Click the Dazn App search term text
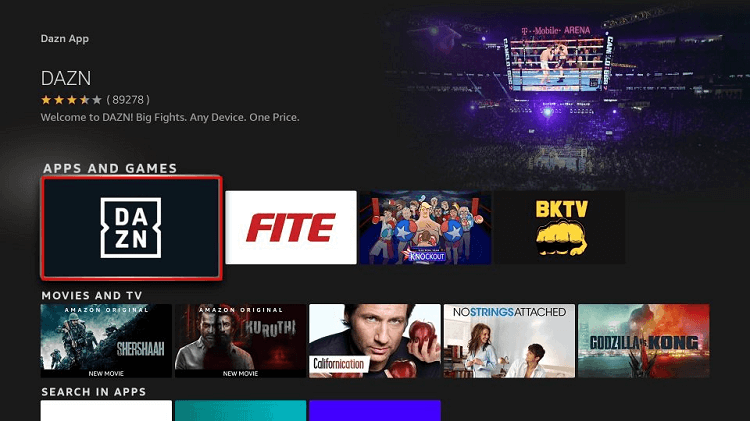The width and height of the screenshot is (750, 421). [x=65, y=39]
